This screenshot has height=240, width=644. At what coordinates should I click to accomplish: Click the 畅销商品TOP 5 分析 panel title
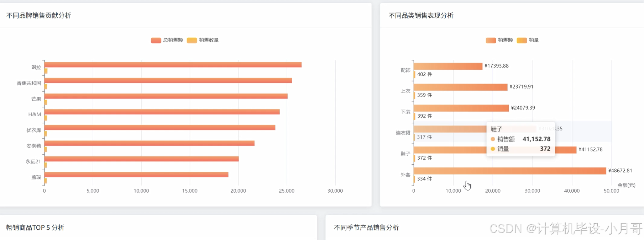[35, 228]
